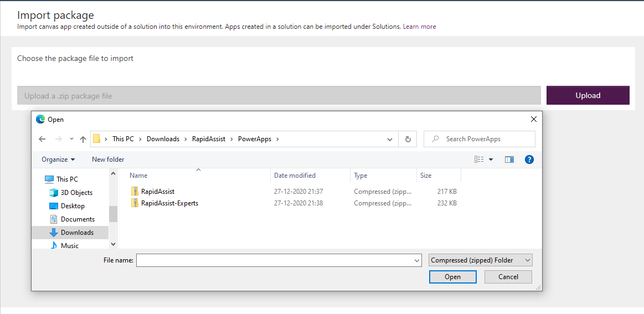Click zip icon of RapidAssist file
The height and width of the screenshot is (314, 644).
(135, 191)
